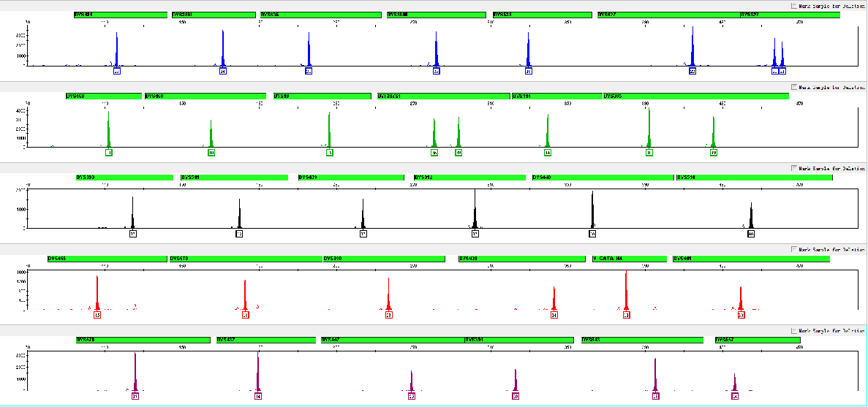Select the DYS456 locus bar in red panel

point(107,259)
